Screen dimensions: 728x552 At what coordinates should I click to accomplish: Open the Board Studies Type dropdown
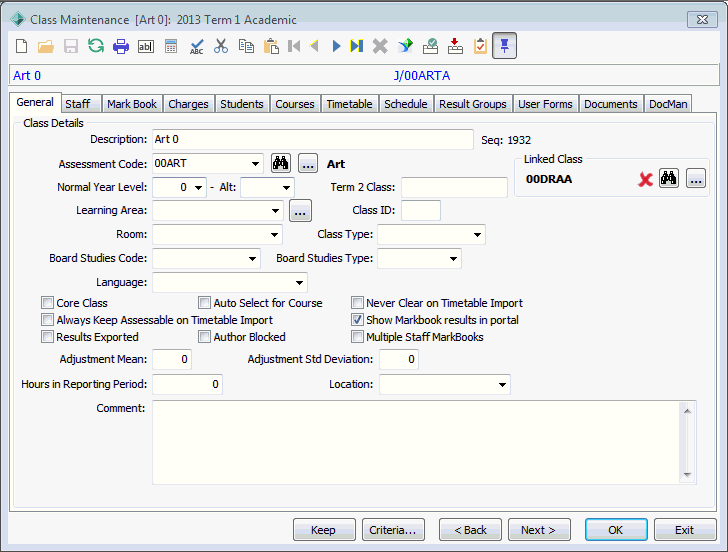[x=453, y=259]
